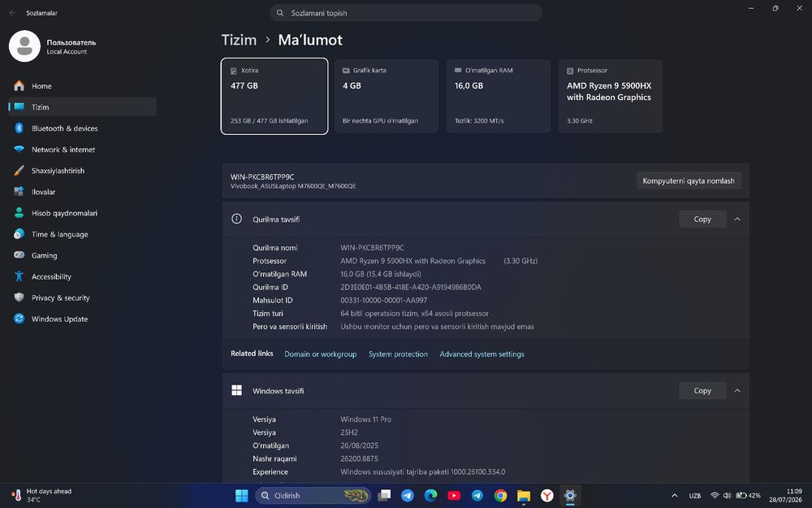Select the Xotira 477 GB storage card
The width and height of the screenshot is (812, 508).
(274, 96)
